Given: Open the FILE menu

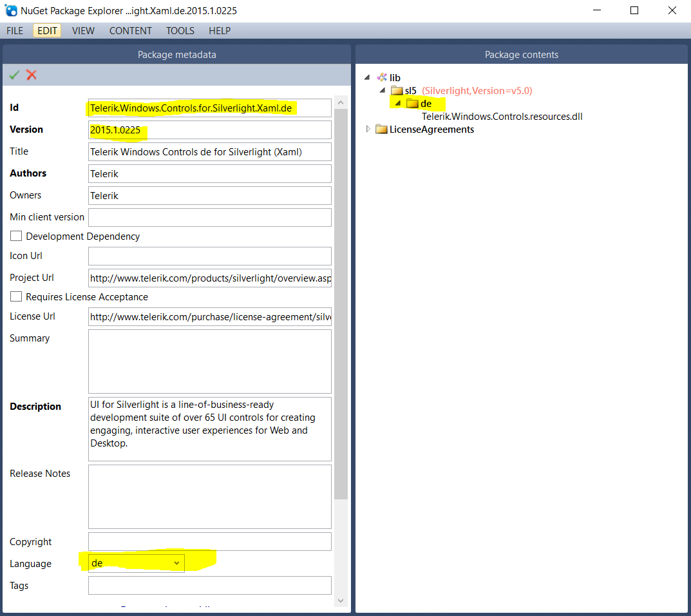Looking at the screenshot, I should (15, 31).
